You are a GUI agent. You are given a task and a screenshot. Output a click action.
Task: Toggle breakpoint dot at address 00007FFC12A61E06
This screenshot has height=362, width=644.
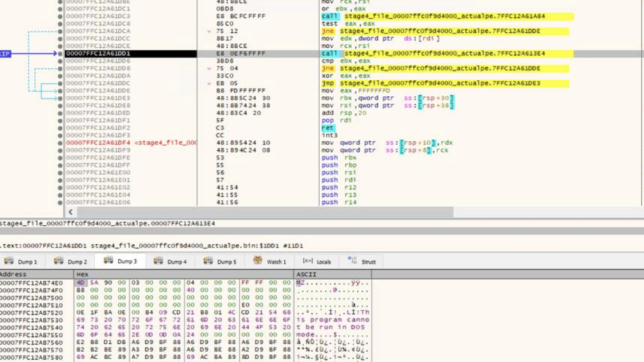(x=60, y=202)
